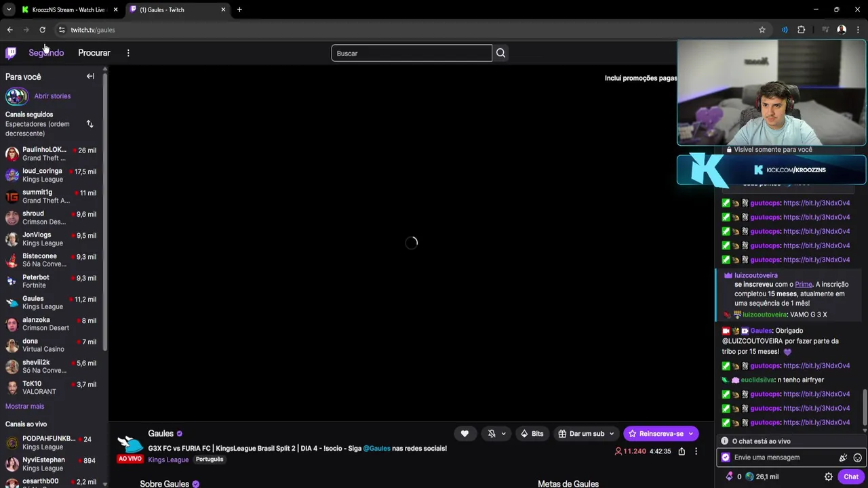Click the share stream icon
This screenshot has height=488, width=868.
click(682, 451)
